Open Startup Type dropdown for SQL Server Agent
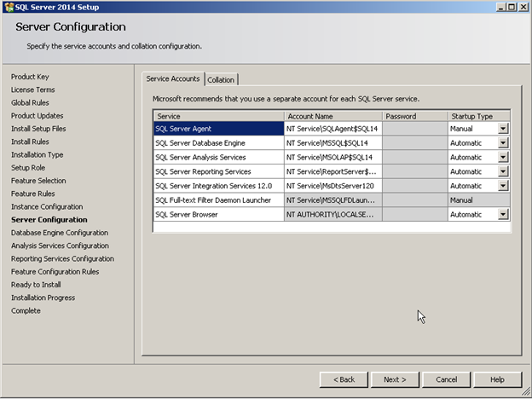532x399 pixels. tap(503, 129)
